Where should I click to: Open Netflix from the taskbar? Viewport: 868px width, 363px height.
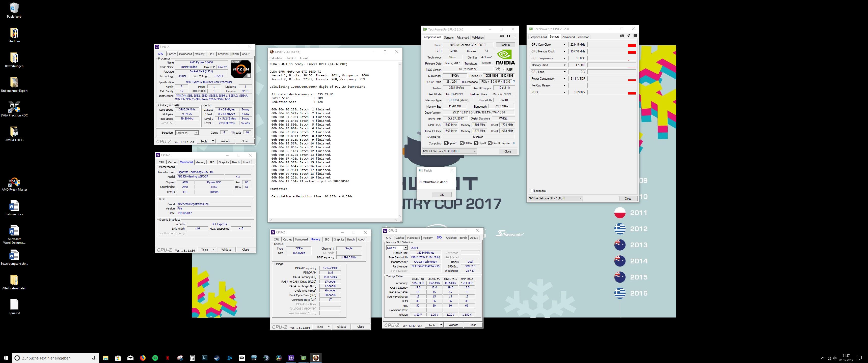[168, 358]
